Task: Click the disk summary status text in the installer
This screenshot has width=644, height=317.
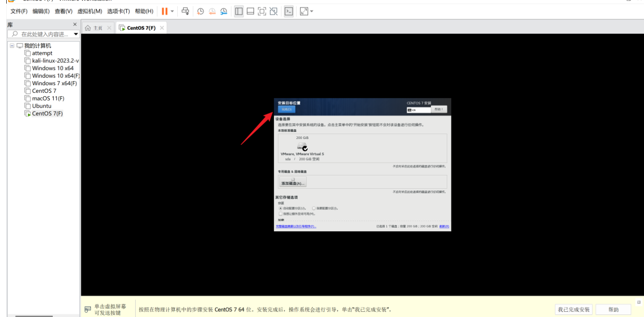Action: click(x=407, y=226)
